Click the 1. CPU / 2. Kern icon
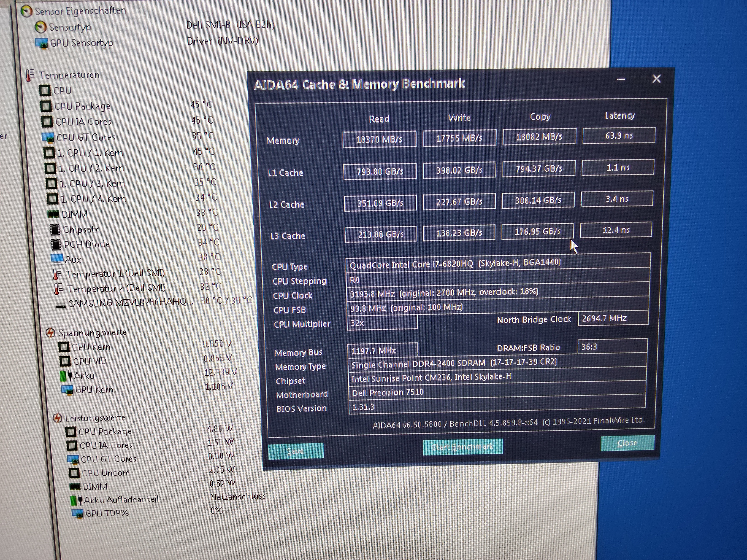 (x=51, y=168)
